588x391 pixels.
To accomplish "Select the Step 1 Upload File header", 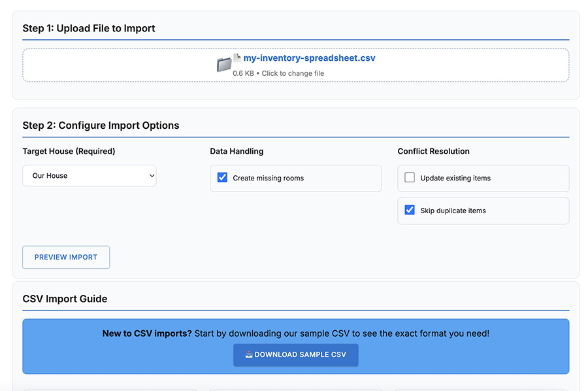I will [x=88, y=28].
